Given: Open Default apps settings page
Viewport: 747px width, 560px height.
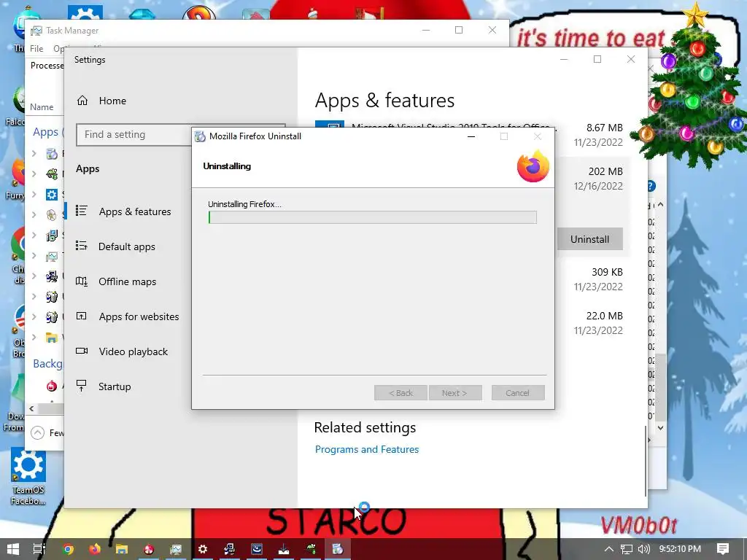Looking at the screenshot, I should click(x=116, y=246).
